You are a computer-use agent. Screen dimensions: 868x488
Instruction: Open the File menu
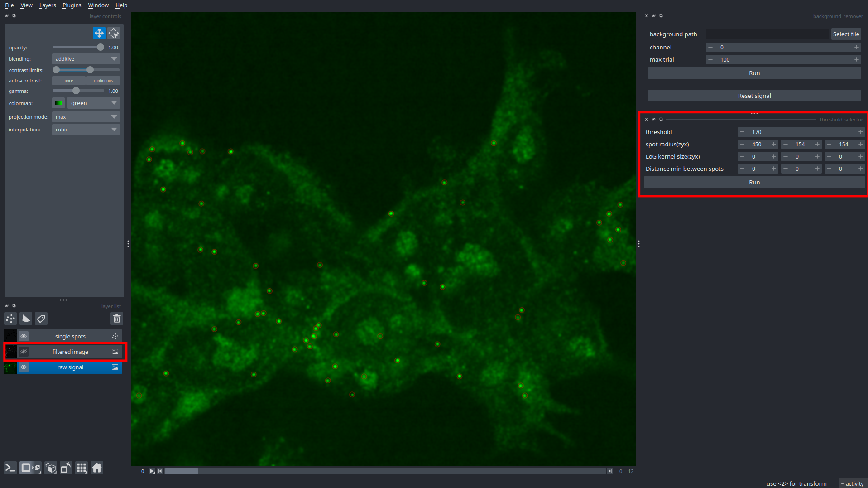click(9, 5)
